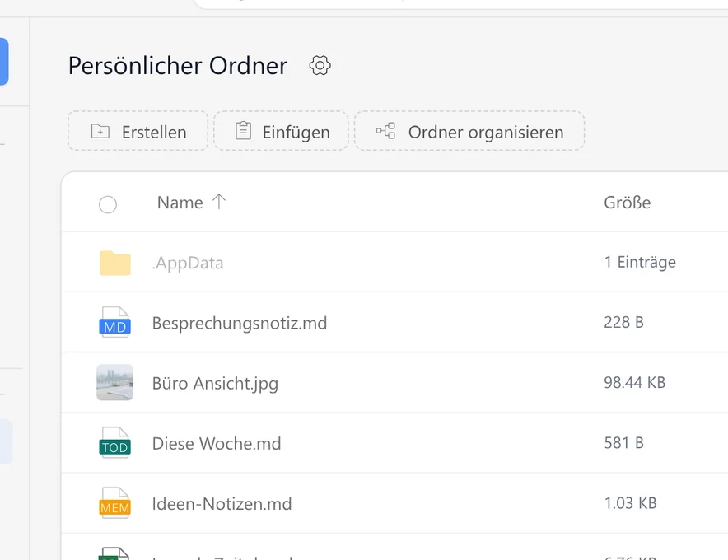Sort by the Größe column header
This screenshot has width=728, height=560.
(628, 203)
